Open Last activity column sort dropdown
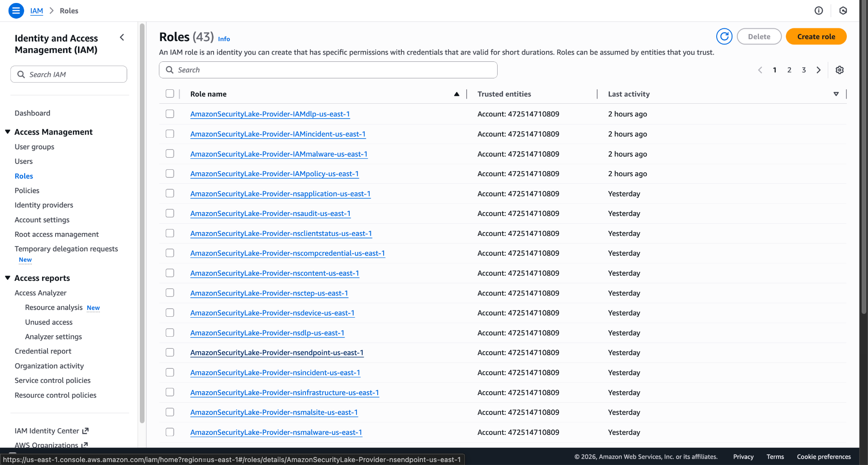Viewport: 868px width, 465px height. click(x=836, y=94)
